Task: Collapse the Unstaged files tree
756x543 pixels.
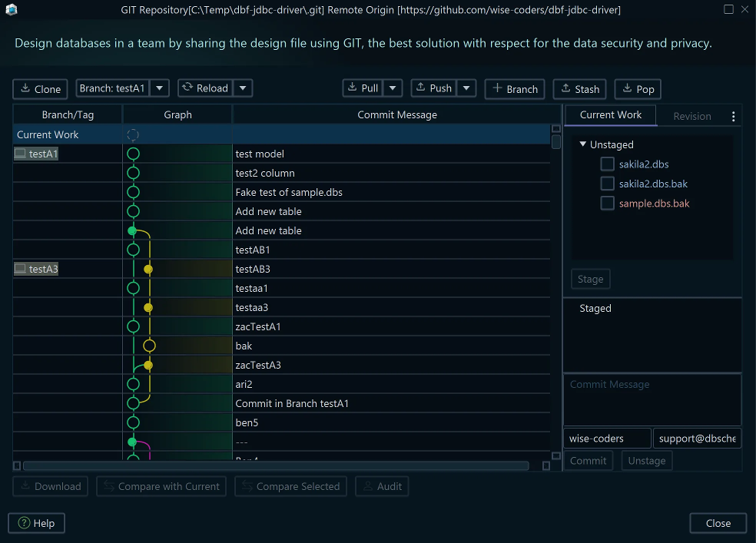Action: pyautogui.click(x=583, y=144)
